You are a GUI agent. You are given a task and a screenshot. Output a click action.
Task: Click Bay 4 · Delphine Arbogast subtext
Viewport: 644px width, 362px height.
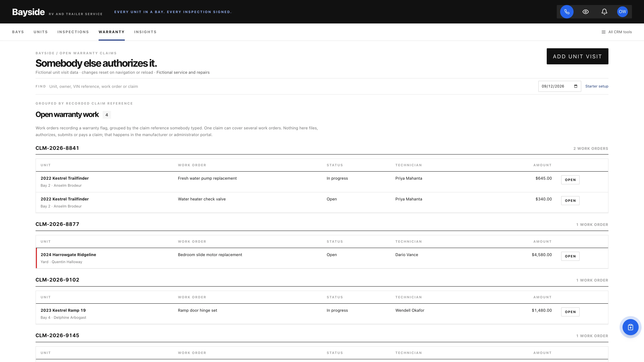tap(63, 318)
